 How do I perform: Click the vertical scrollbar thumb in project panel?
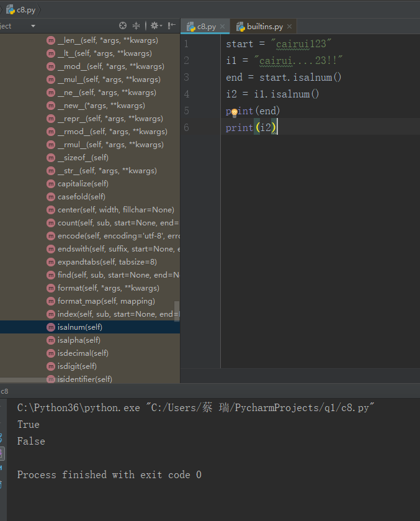click(177, 311)
